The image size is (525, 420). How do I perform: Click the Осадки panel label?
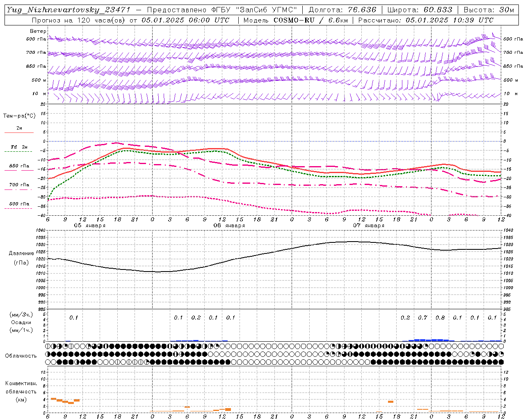[x=21, y=322]
